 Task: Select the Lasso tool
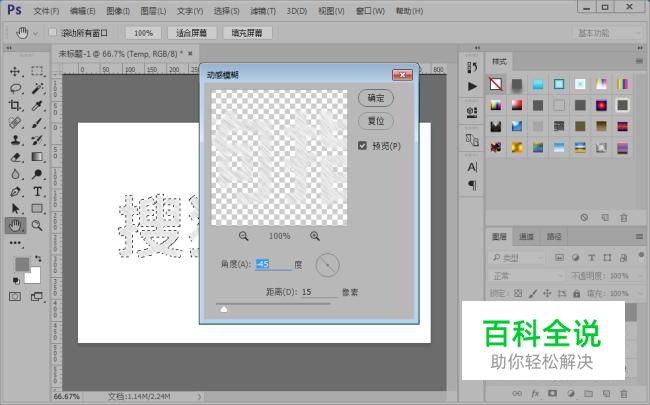pyautogui.click(x=15, y=88)
